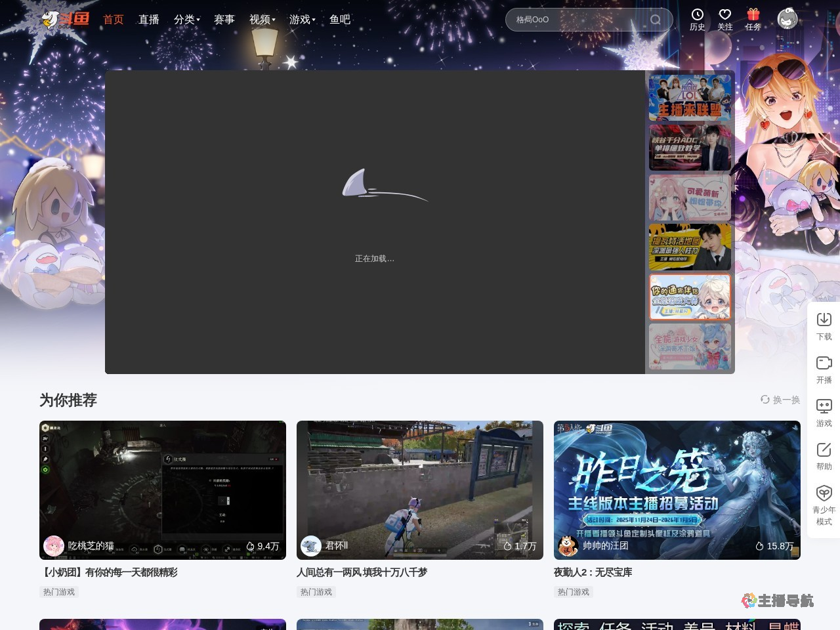840x630 pixels.
Task: Select the highlighted promo banner thumbnail in sidebar
Action: click(x=690, y=297)
